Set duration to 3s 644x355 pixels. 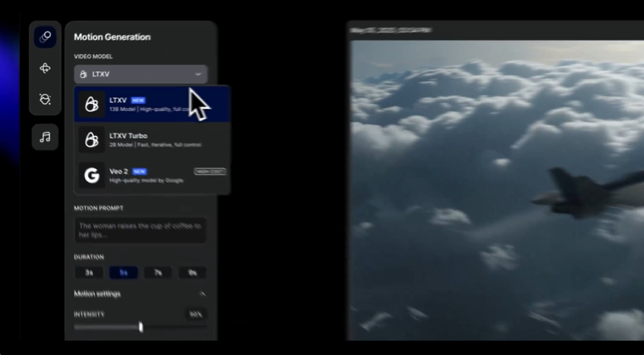pyautogui.click(x=89, y=272)
